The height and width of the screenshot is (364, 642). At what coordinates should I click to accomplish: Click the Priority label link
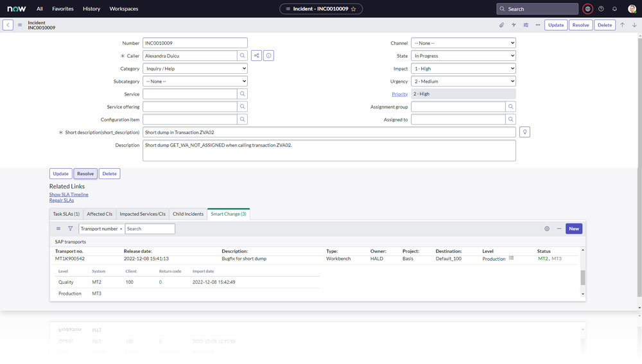399,94
